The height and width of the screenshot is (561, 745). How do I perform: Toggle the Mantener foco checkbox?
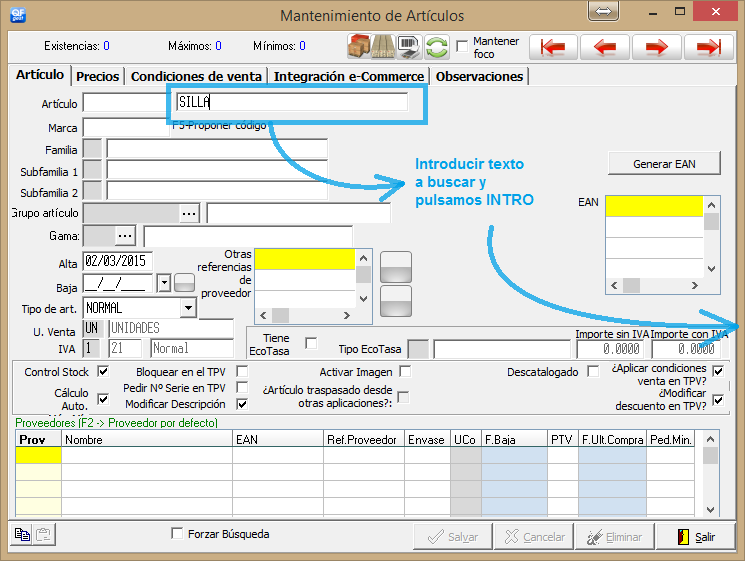tap(462, 47)
